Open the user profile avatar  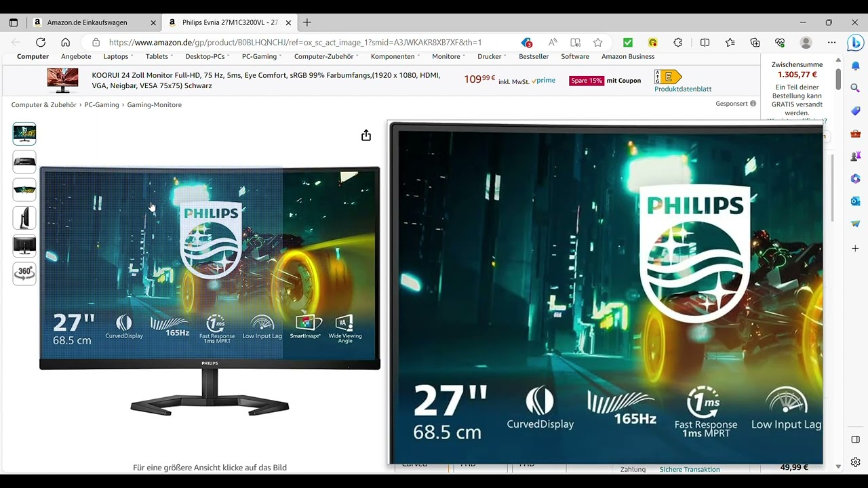tap(806, 42)
